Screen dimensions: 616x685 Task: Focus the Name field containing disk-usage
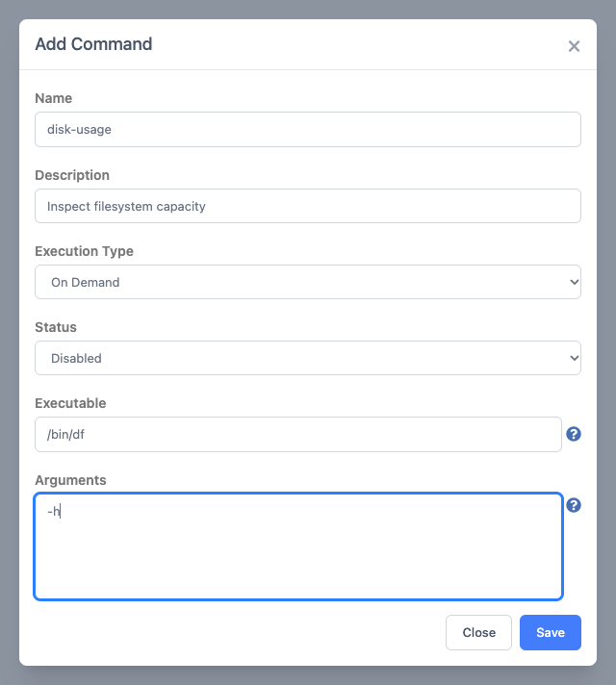(308, 129)
